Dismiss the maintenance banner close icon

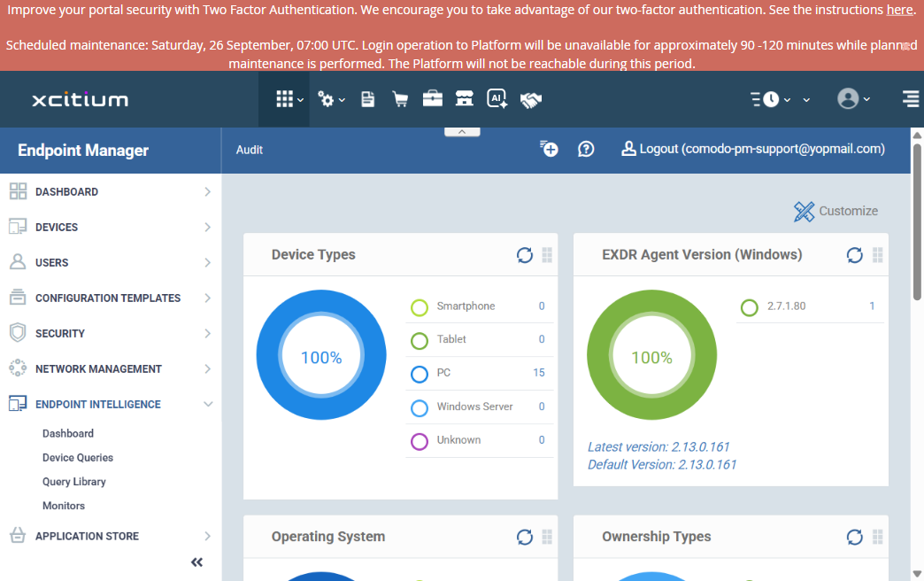[x=906, y=46]
